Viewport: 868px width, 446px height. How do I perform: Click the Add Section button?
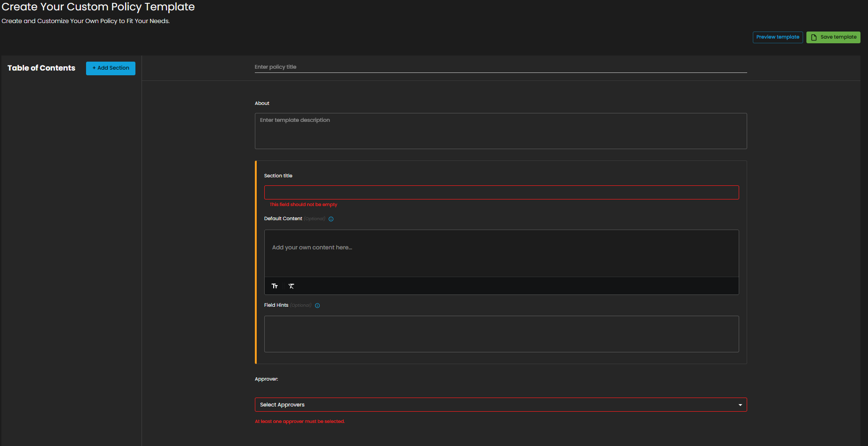(110, 68)
